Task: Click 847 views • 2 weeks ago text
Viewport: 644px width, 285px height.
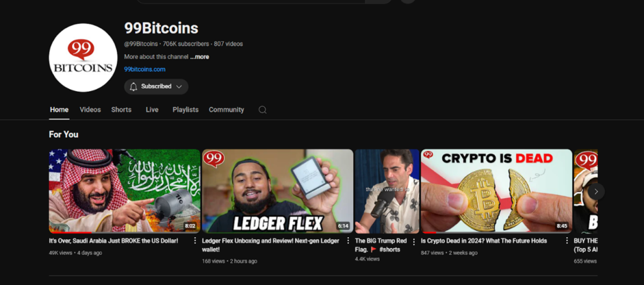Action: point(449,252)
